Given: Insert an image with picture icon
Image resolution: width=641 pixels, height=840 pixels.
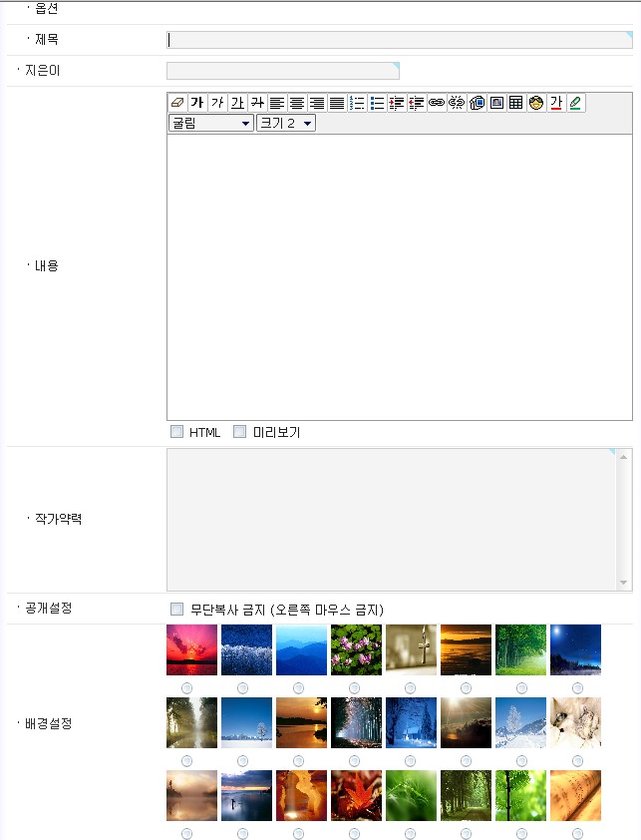Looking at the screenshot, I should (x=496, y=103).
